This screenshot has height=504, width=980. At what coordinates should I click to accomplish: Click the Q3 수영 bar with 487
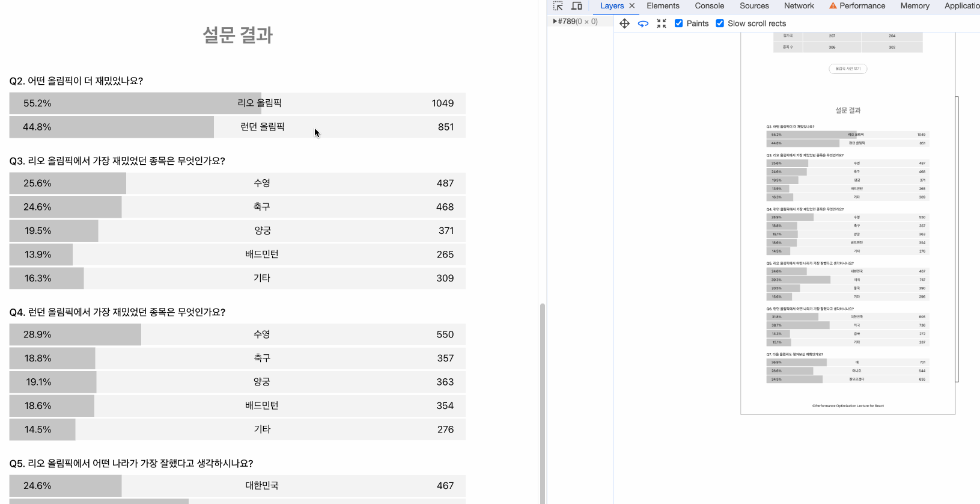click(x=237, y=183)
